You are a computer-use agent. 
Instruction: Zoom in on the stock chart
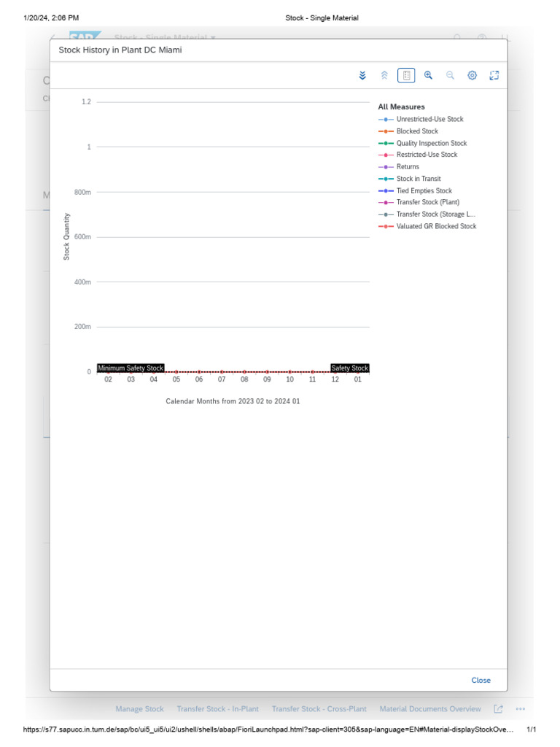[428, 75]
